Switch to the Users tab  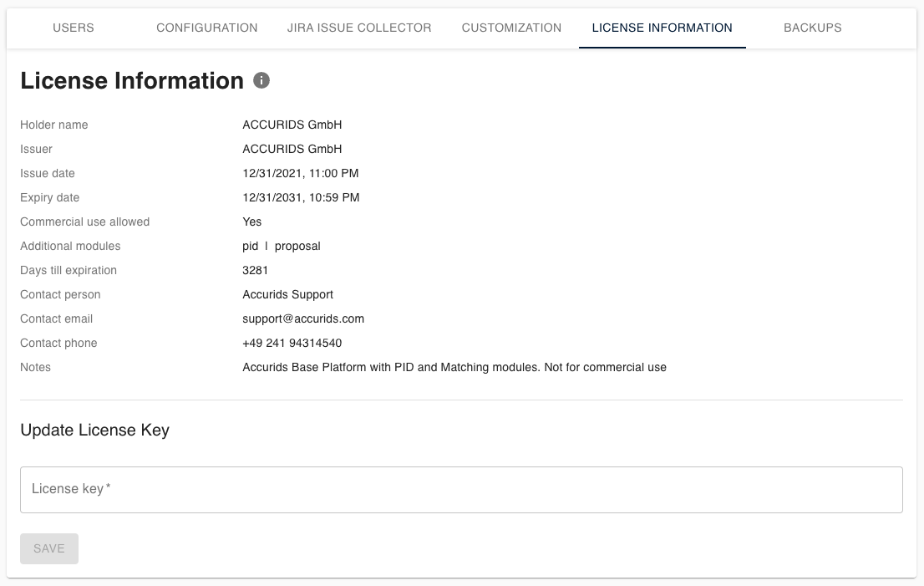(74, 28)
